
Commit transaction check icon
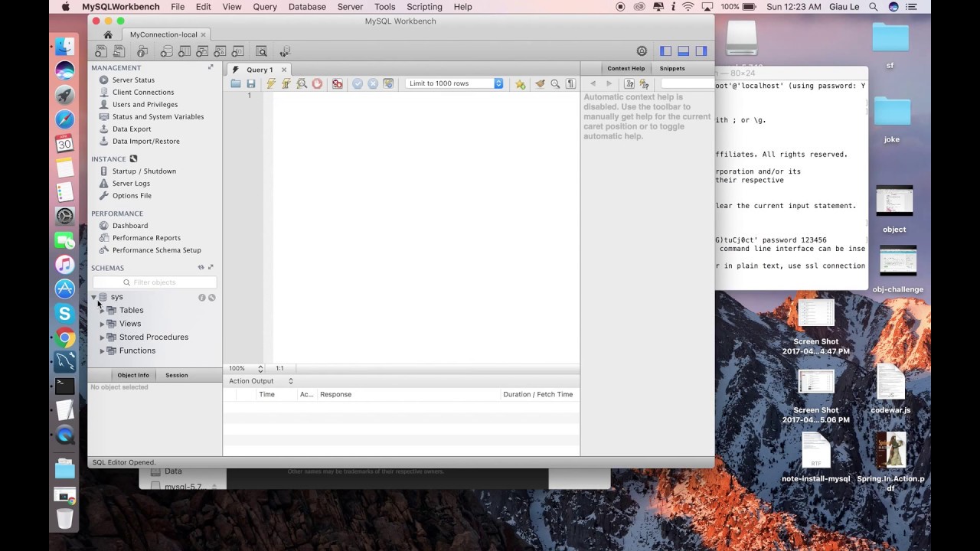coord(358,83)
